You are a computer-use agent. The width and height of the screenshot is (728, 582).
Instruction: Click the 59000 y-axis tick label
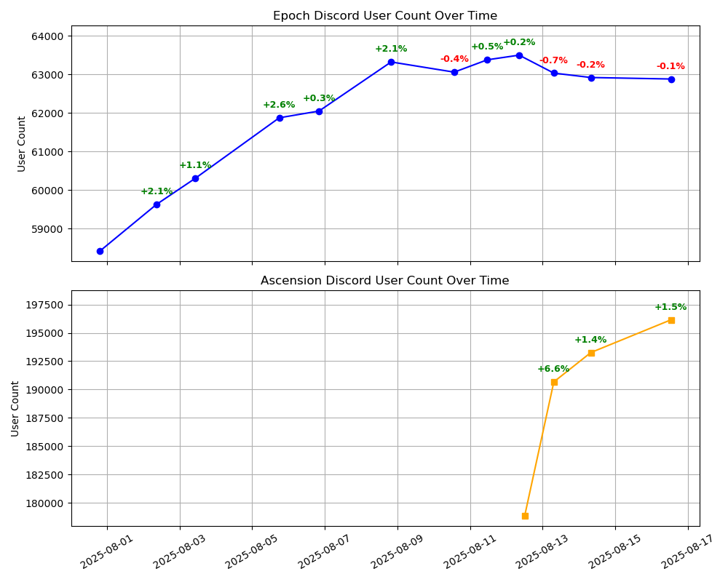click(49, 229)
